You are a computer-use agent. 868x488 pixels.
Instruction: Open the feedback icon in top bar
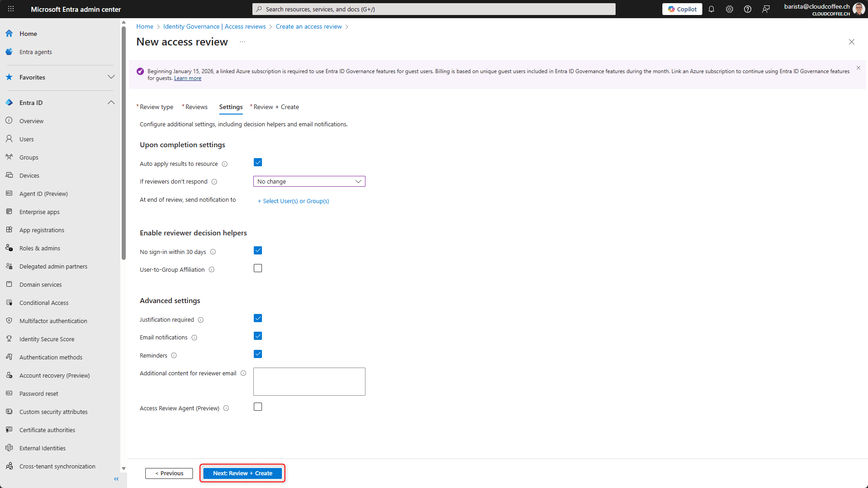tap(766, 9)
